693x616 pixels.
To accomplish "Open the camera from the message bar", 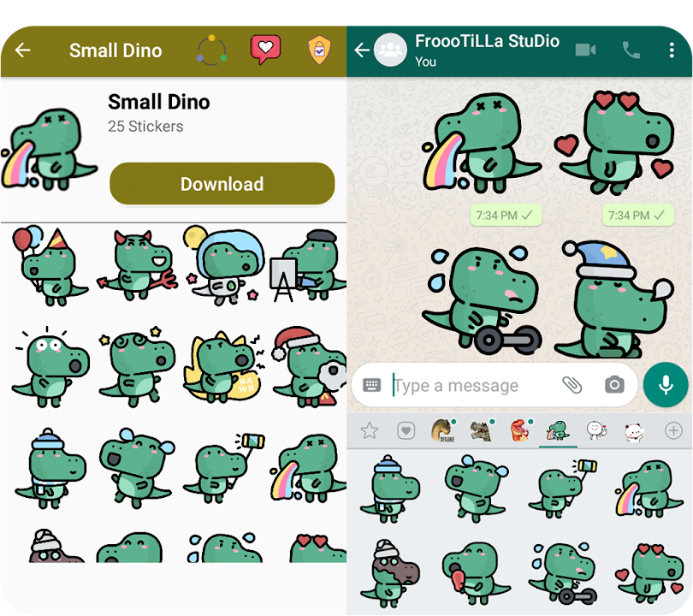I will point(614,385).
